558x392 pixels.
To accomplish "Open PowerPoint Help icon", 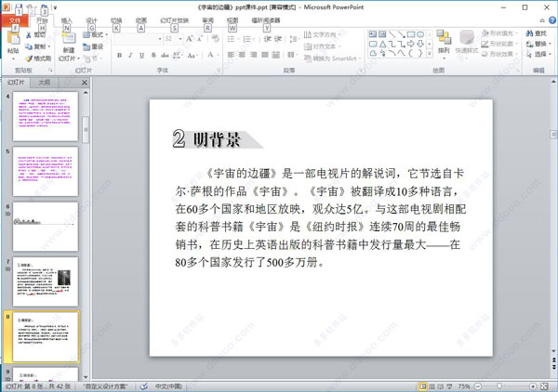I will tap(552, 20).
